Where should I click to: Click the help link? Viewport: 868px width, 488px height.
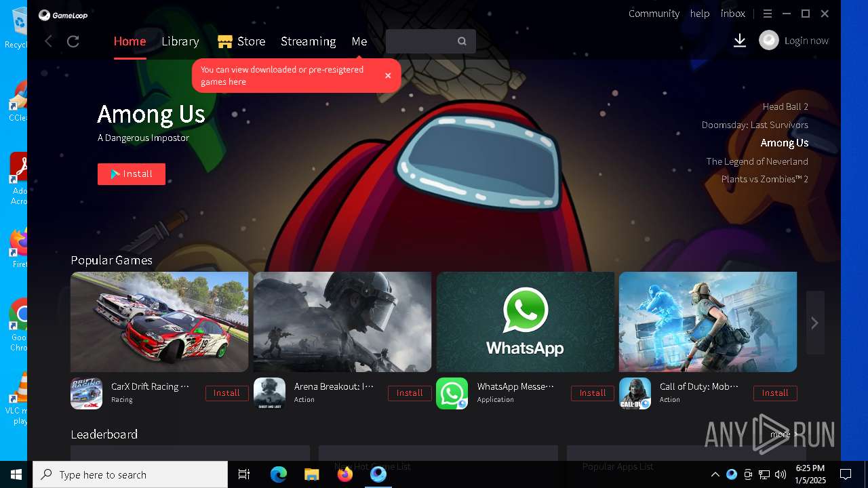pyautogui.click(x=700, y=14)
